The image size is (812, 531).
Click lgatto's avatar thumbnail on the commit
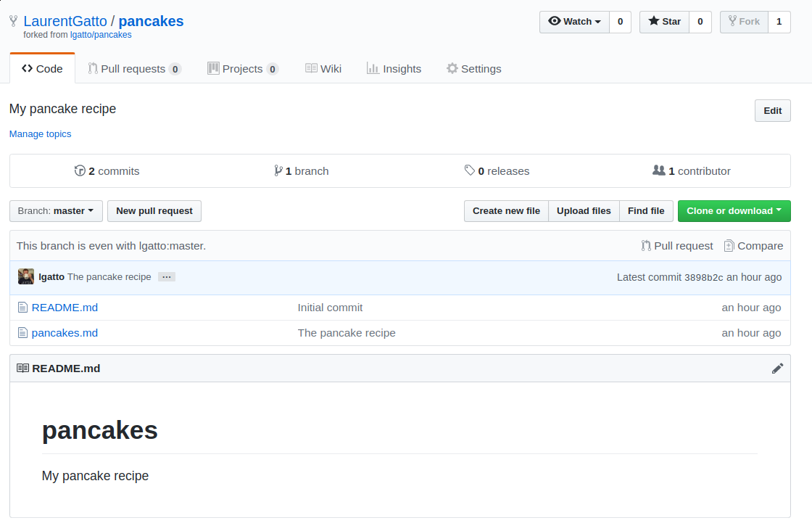pos(25,276)
